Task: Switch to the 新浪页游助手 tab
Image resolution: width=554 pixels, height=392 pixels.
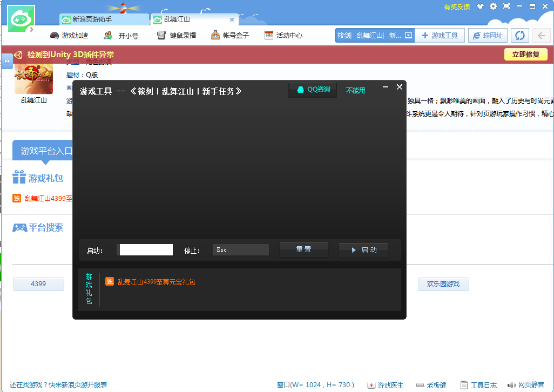Action: point(104,19)
